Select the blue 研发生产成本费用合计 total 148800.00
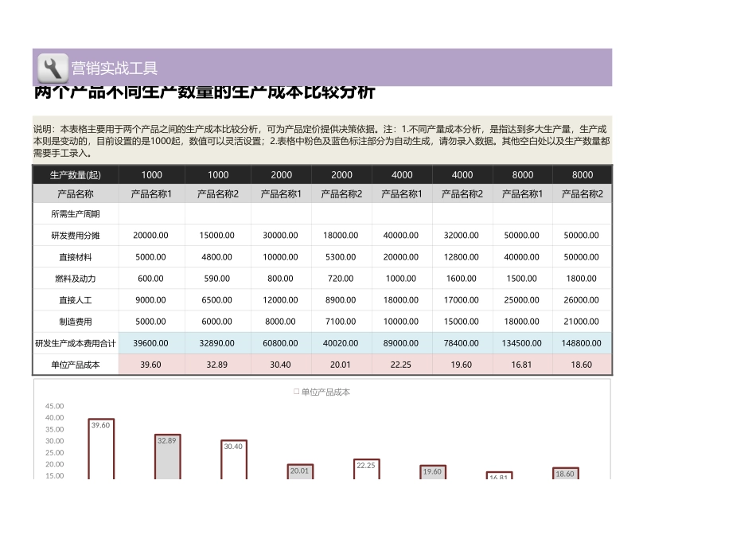Viewport: 756px width, 535px height. coord(582,342)
